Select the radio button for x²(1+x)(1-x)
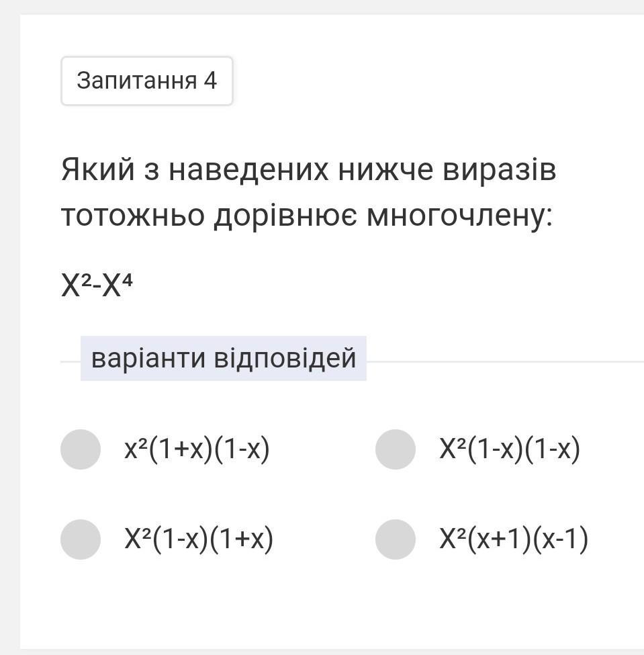This screenshot has width=644, height=655. [x=81, y=449]
